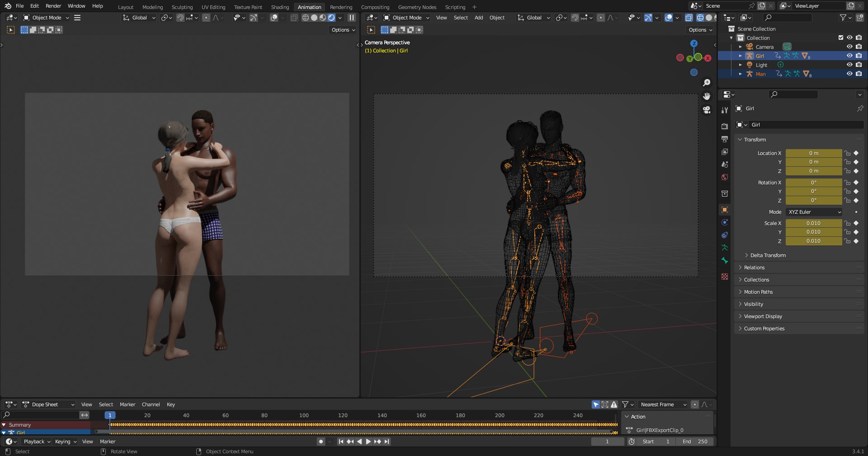Image resolution: width=868 pixels, height=456 pixels.
Task: Open the File menu
Action: [x=19, y=6]
